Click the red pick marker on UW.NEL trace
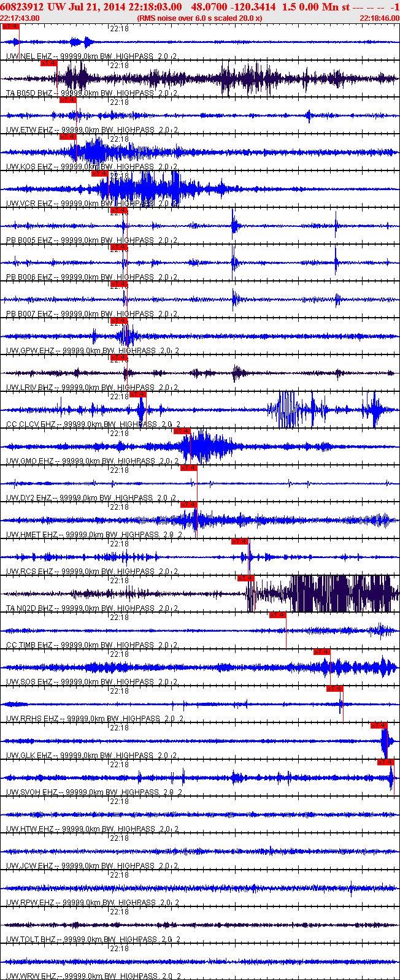400x980 pixels. click(11, 26)
